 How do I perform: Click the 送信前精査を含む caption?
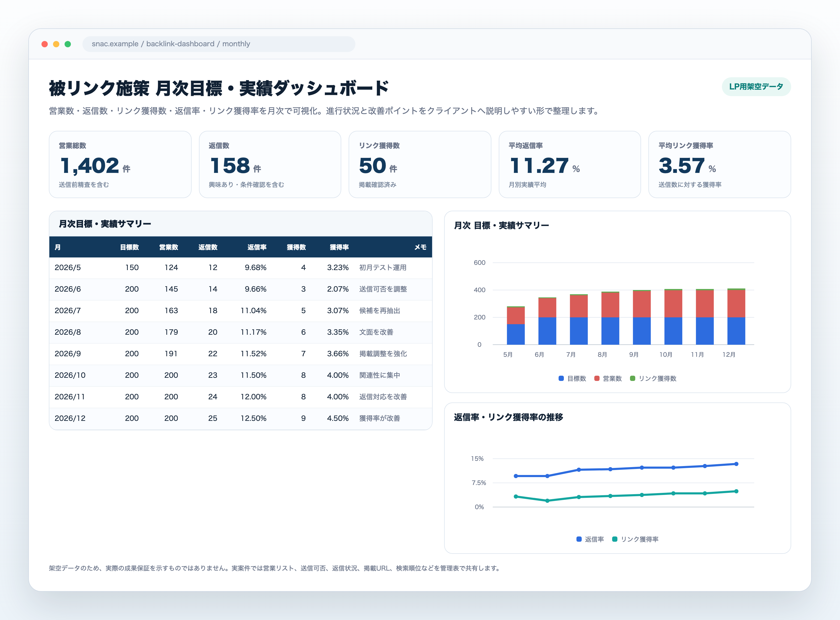pyautogui.click(x=84, y=185)
